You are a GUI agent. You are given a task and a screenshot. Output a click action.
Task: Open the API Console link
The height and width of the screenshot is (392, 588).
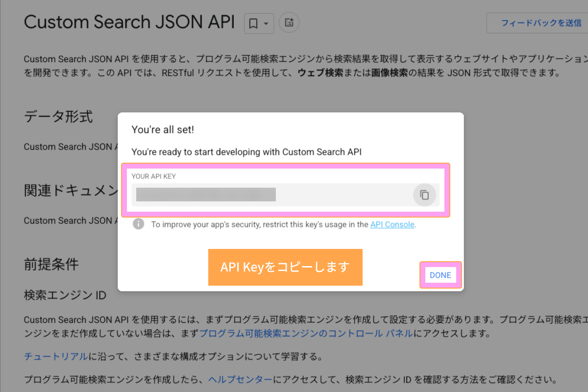click(x=392, y=224)
